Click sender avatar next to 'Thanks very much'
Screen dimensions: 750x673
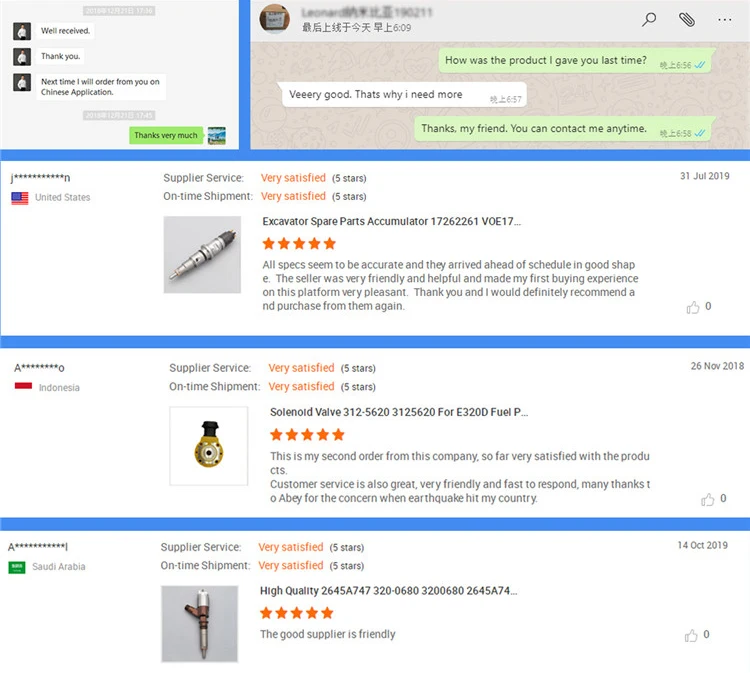217,135
